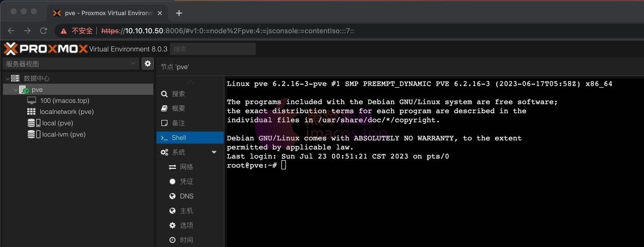Click the 备注 note icon
644x247 pixels.
click(x=164, y=123)
